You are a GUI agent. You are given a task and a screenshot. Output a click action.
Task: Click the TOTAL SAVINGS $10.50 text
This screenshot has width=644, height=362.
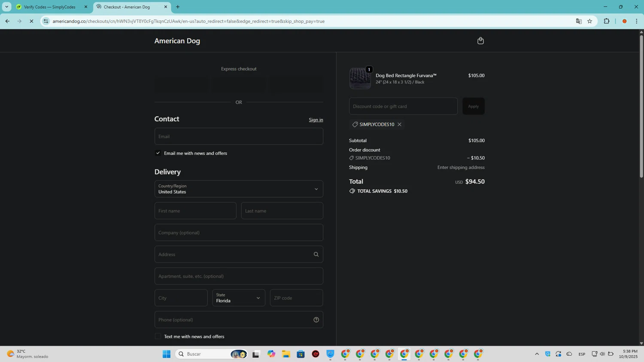coord(382,191)
